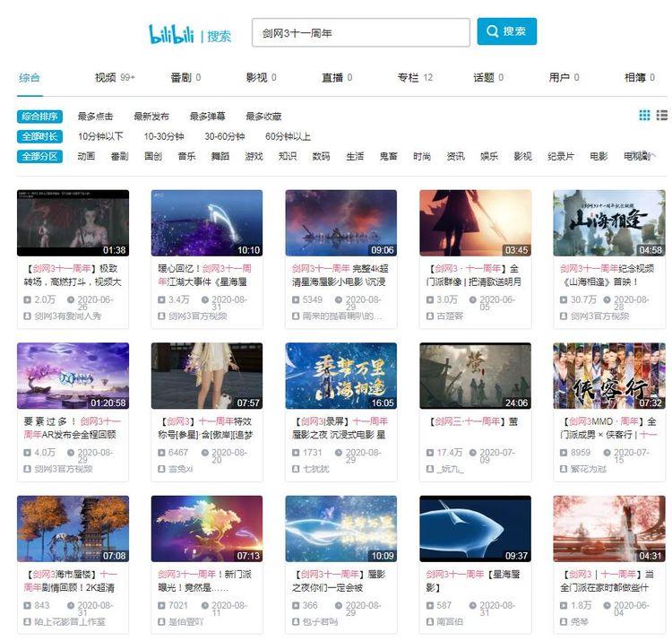
Task: Sort results by 最多弹幕
Action: (x=208, y=117)
